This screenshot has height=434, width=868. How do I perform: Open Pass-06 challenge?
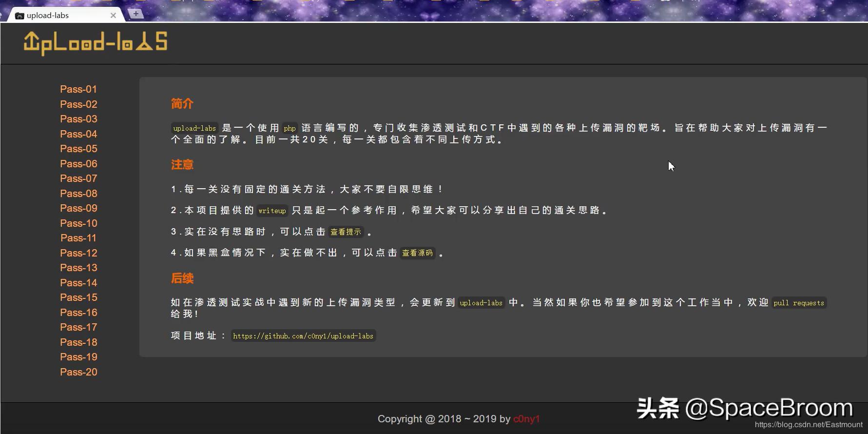click(x=78, y=164)
